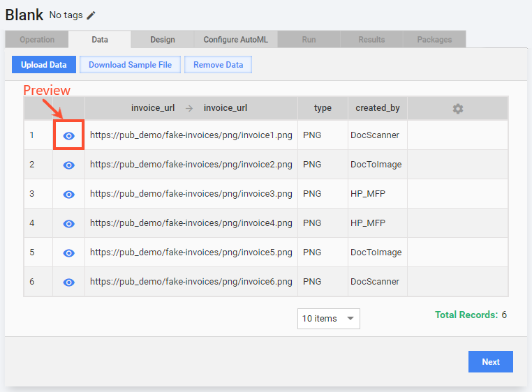Screen dimensions: 532x392
Task: Switch to the Run tab
Action: pyautogui.click(x=309, y=39)
